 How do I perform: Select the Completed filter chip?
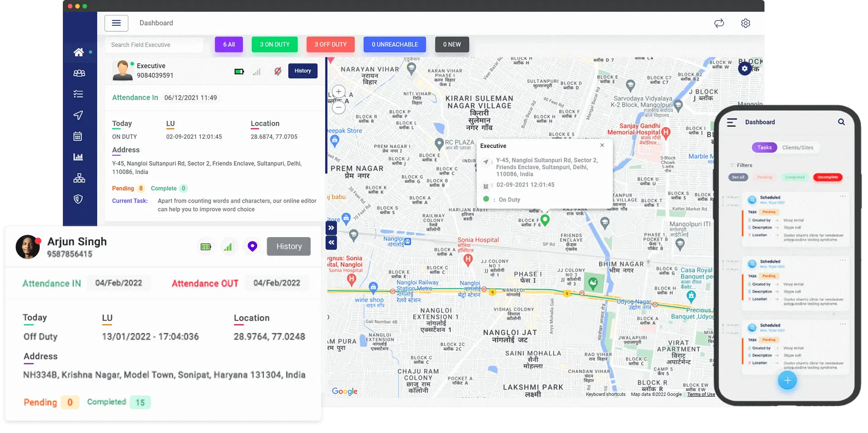click(795, 177)
